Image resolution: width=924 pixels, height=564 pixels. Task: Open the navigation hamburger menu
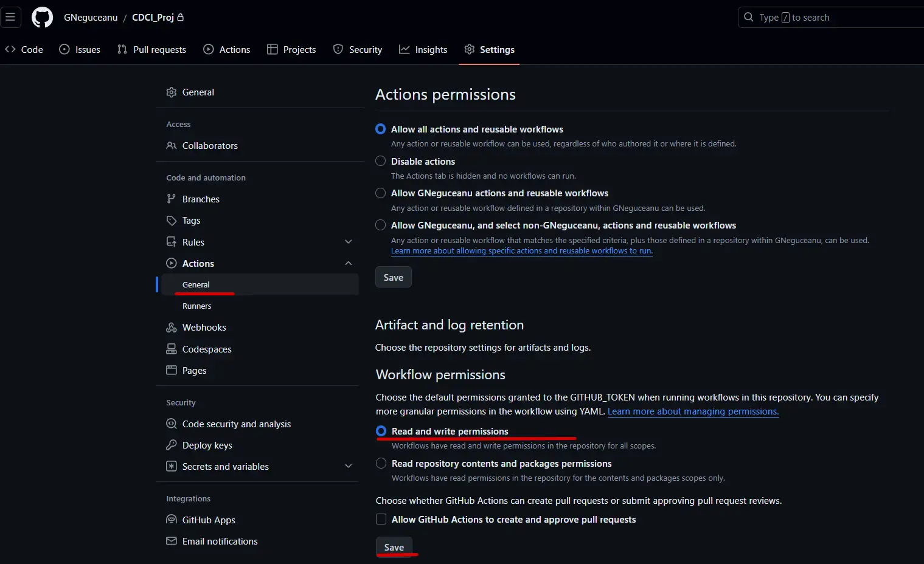pos(11,17)
